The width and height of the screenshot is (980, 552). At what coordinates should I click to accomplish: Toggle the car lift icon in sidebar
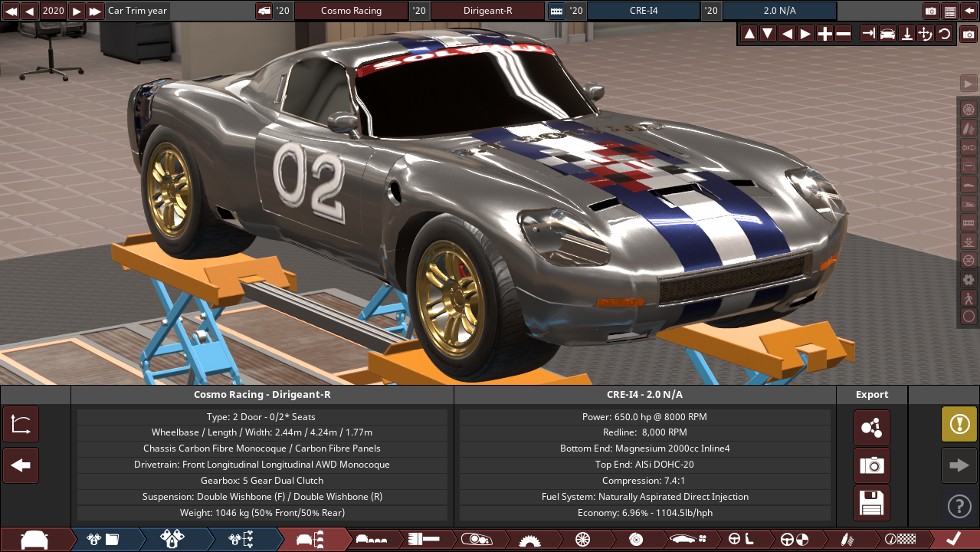click(x=969, y=242)
